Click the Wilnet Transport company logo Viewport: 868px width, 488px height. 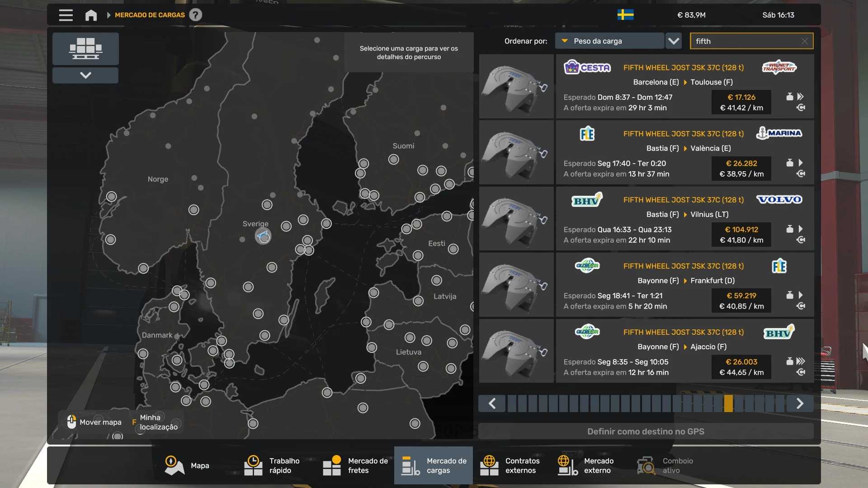pos(779,67)
